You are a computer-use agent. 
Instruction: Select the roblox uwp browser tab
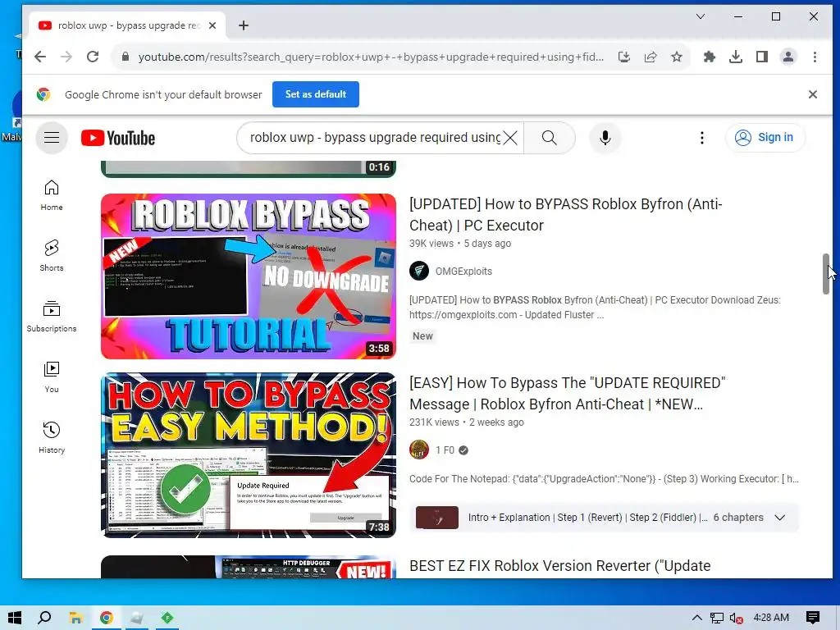point(126,25)
